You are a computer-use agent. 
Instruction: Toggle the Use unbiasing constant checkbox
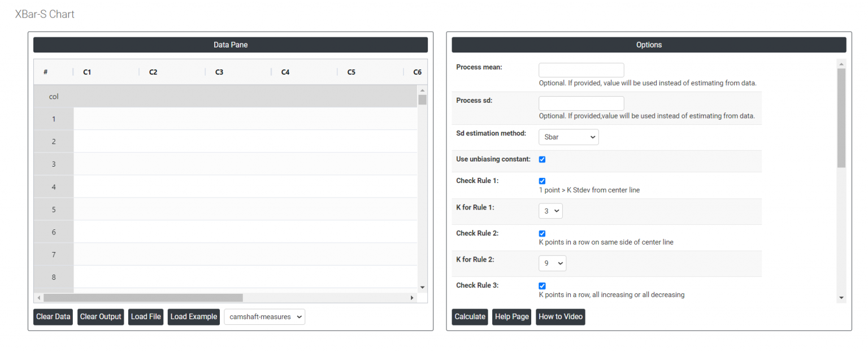[x=542, y=159]
